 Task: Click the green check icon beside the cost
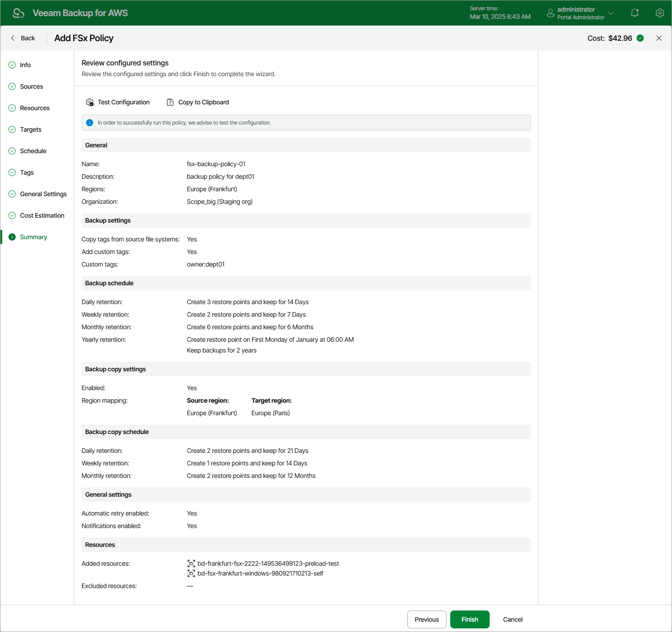point(640,38)
